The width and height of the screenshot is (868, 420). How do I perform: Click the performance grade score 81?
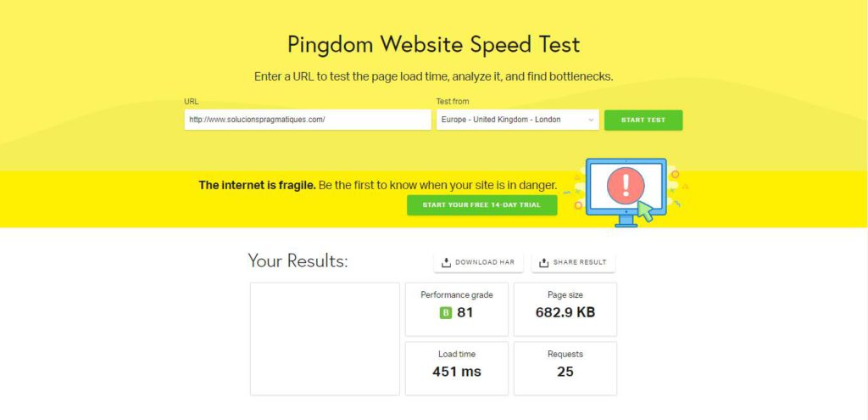[x=465, y=312]
